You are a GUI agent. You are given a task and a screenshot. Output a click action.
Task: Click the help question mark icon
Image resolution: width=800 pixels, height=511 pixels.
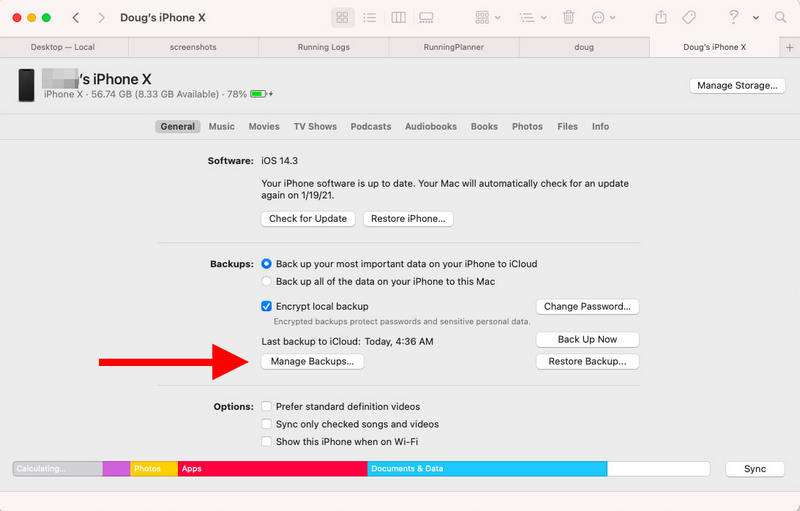pyautogui.click(x=733, y=17)
